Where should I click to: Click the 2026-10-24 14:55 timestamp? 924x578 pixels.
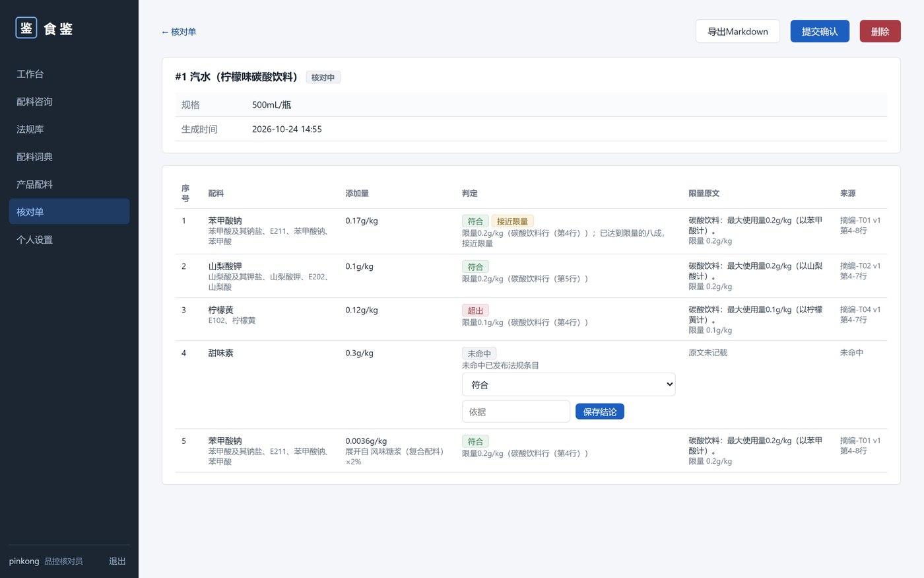(287, 129)
